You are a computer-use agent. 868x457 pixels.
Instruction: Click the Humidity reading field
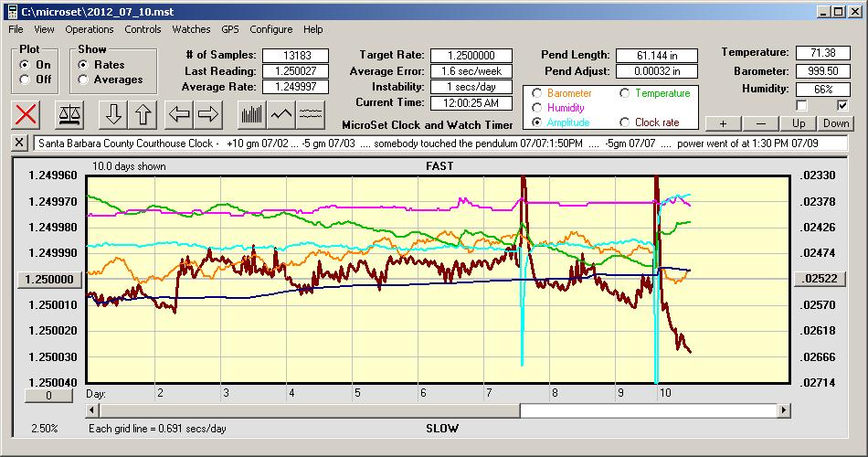[x=822, y=90]
